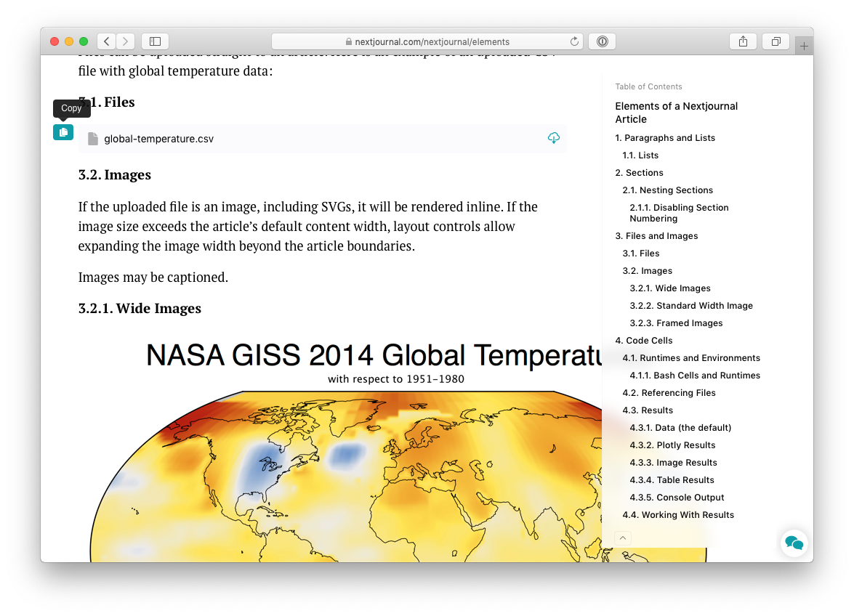Navigate to '4.3.2. Plotly Results'
The height and width of the screenshot is (616, 854).
tap(672, 445)
